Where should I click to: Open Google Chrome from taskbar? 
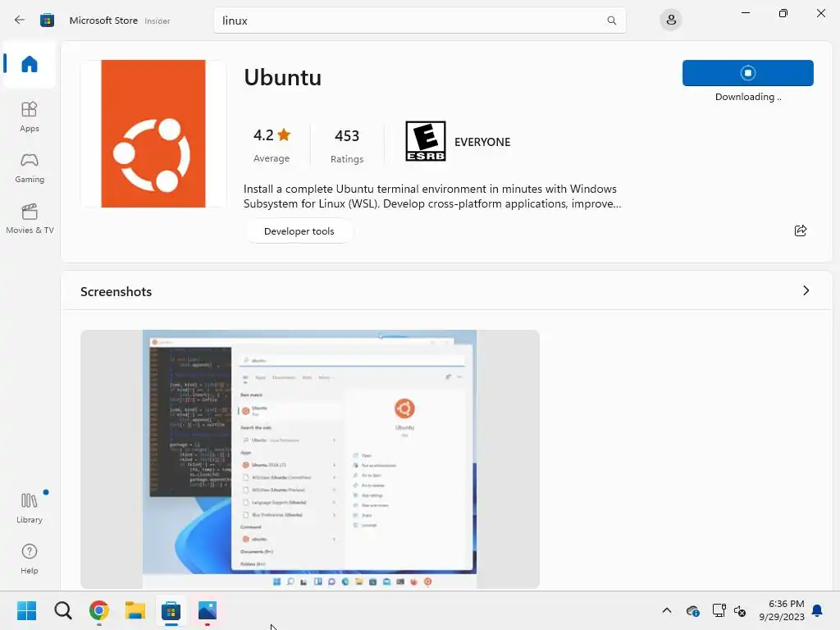point(99,610)
